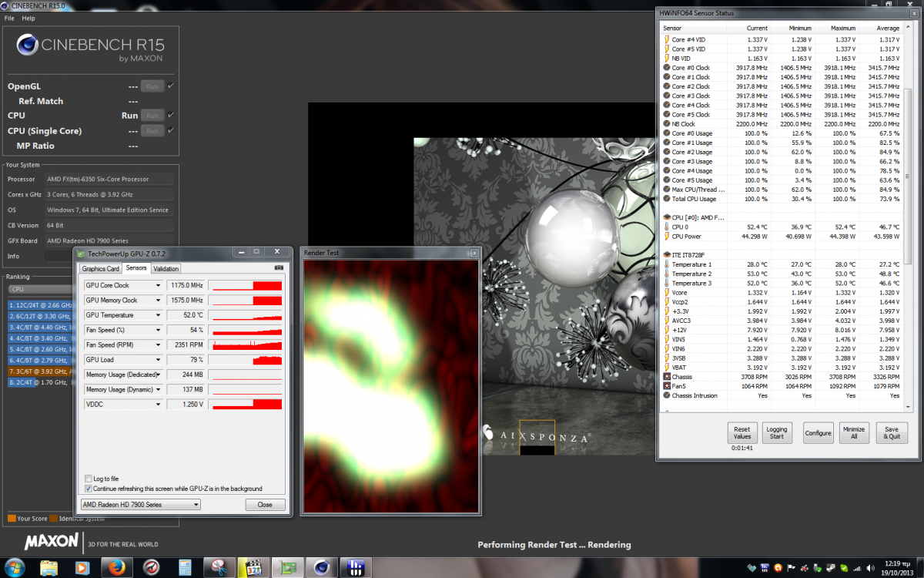Uncheck continue refreshing in background option
Viewport: 924px width, 578px height.
tap(89, 489)
